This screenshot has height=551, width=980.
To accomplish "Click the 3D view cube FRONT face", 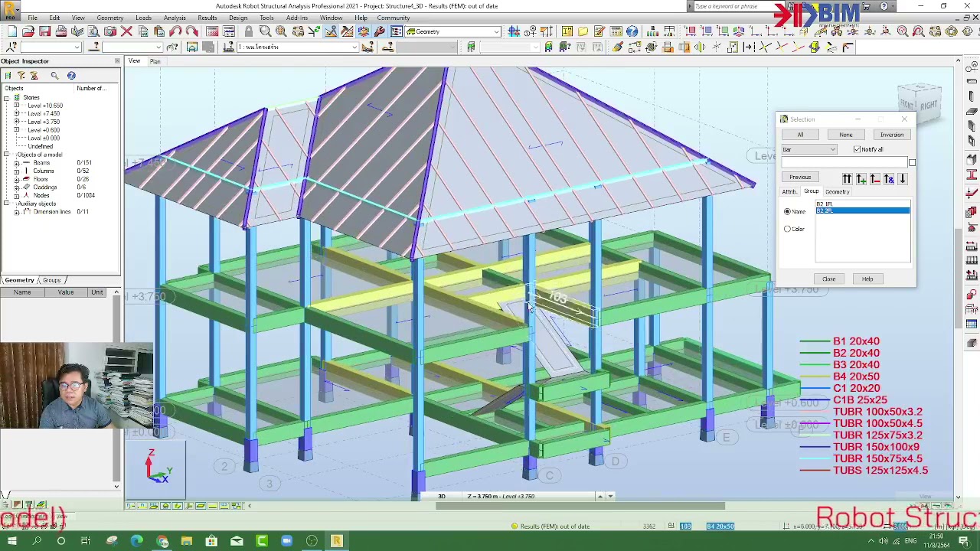I will (906, 104).
